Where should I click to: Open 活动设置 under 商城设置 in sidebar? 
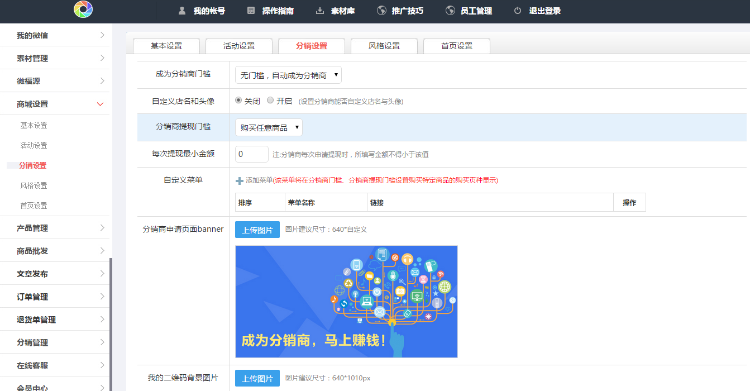coord(33,145)
